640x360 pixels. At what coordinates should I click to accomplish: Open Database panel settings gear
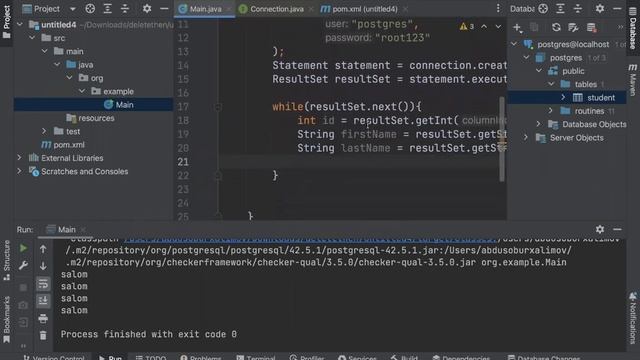click(x=600, y=9)
